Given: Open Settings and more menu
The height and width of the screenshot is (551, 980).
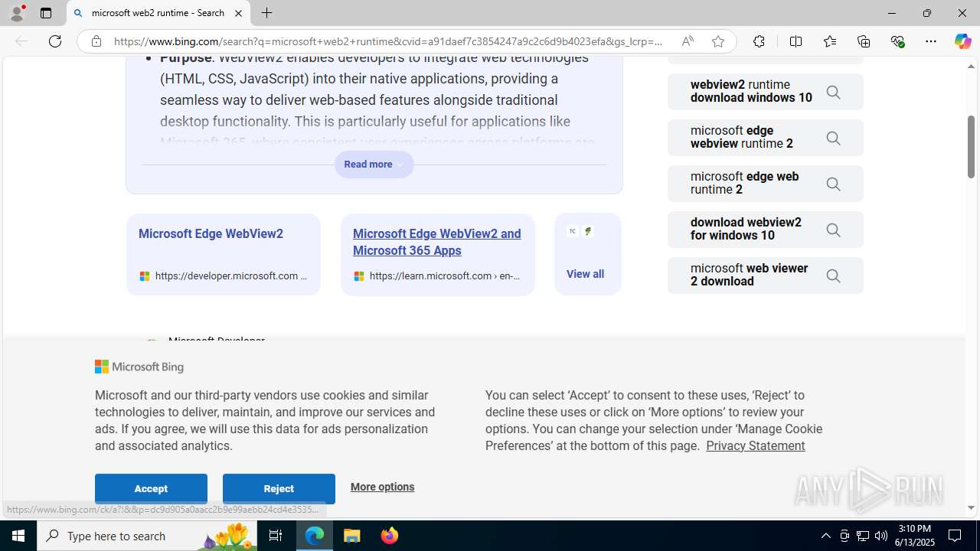Looking at the screenshot, I should 930,41.
